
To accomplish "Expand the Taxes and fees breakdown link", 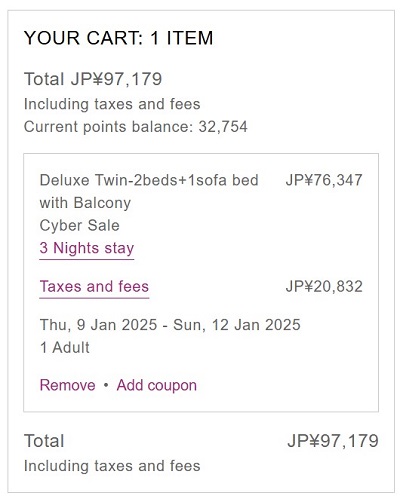I will pyautogui.click(x=94, y=287).
